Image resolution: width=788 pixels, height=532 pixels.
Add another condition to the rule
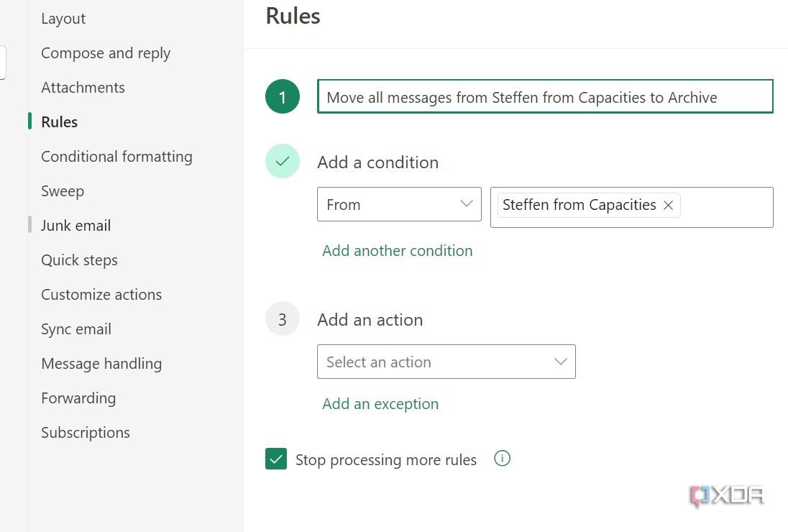pyautogui.click(x=397, y=250)
